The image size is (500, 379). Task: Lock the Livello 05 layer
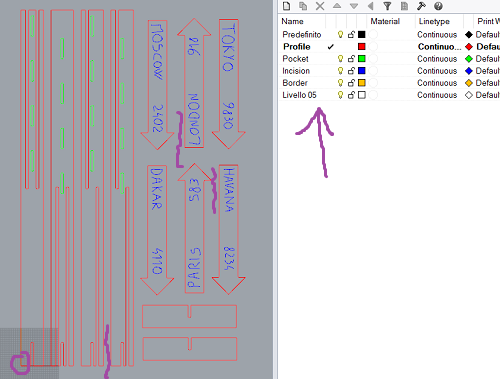click(351, 95)
